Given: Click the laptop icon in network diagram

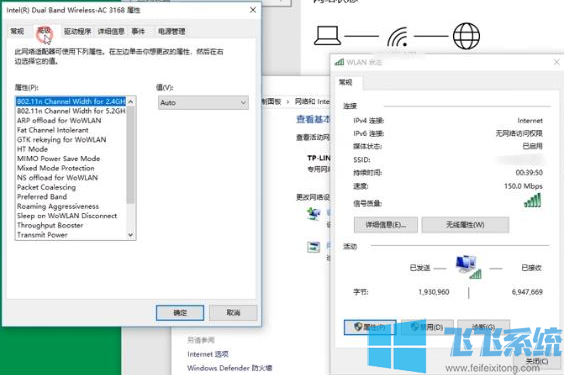Looking at the screenshot, I should point(327,36).
